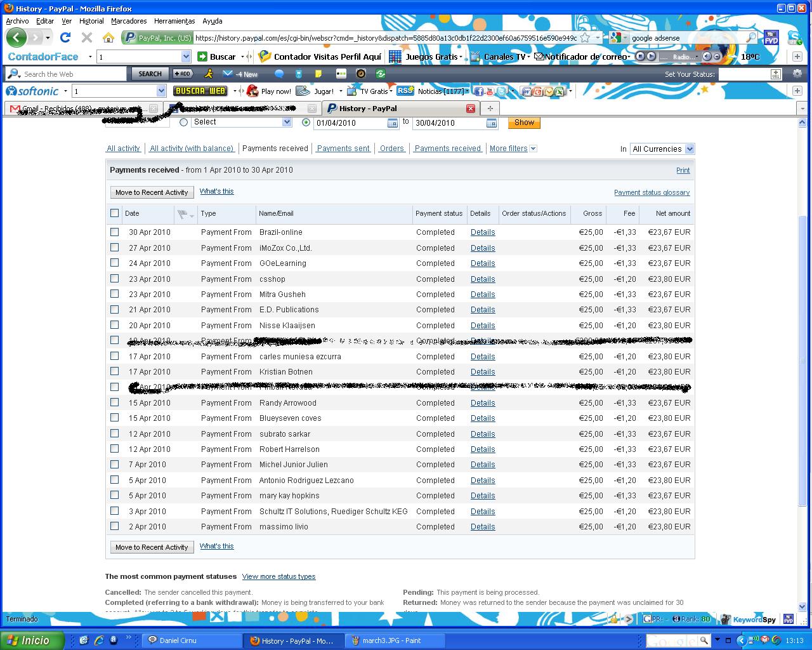Open Details link for massimo livio payment
This screenshot has width=812, height=650.
pyautogui.click(x=483, y=527)
